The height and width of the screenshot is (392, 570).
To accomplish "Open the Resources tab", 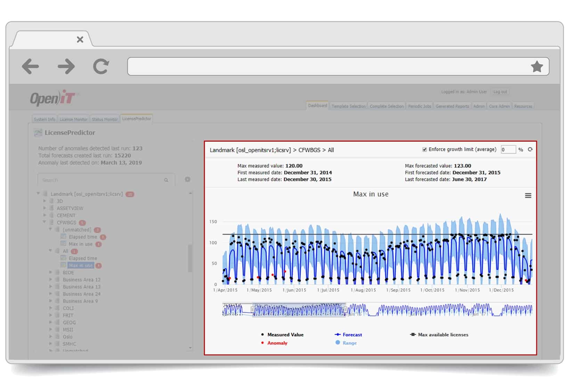I will [x=523, y=106].
